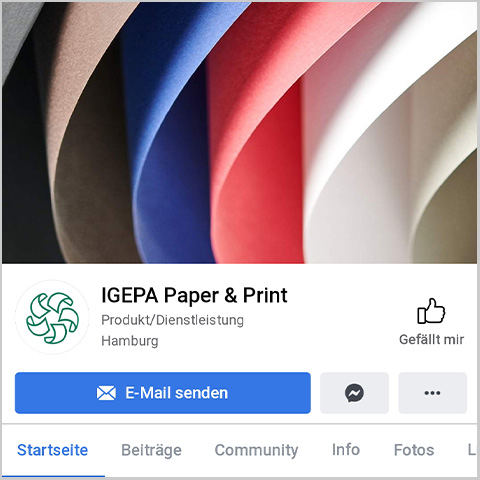
Task: Show the Fotos tab
Action: pyautogui.click(x=414, y=450)
